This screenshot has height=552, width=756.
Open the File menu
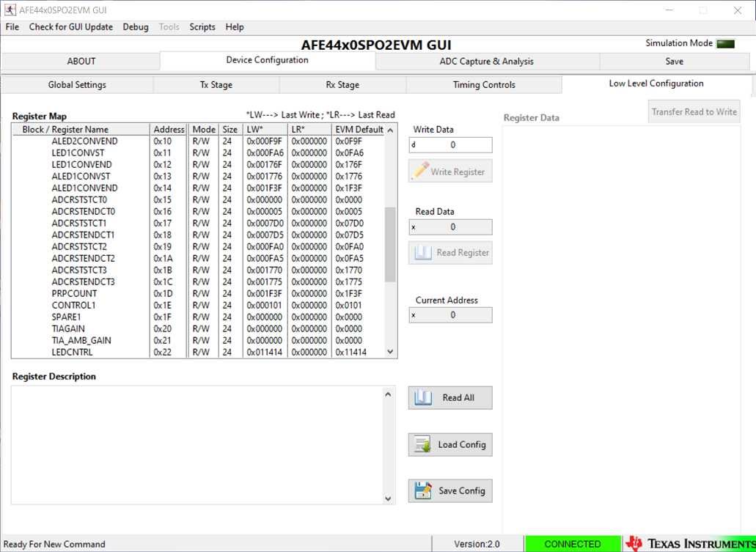coord(12,27)
